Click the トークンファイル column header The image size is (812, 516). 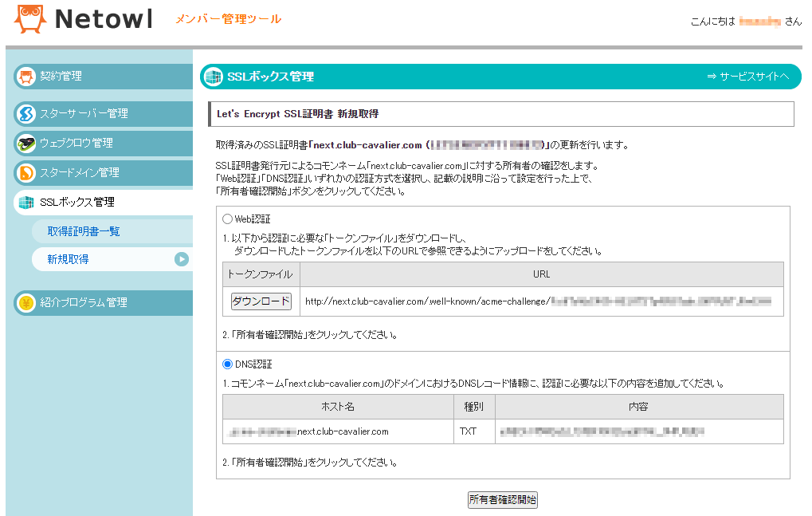(261, 274)
